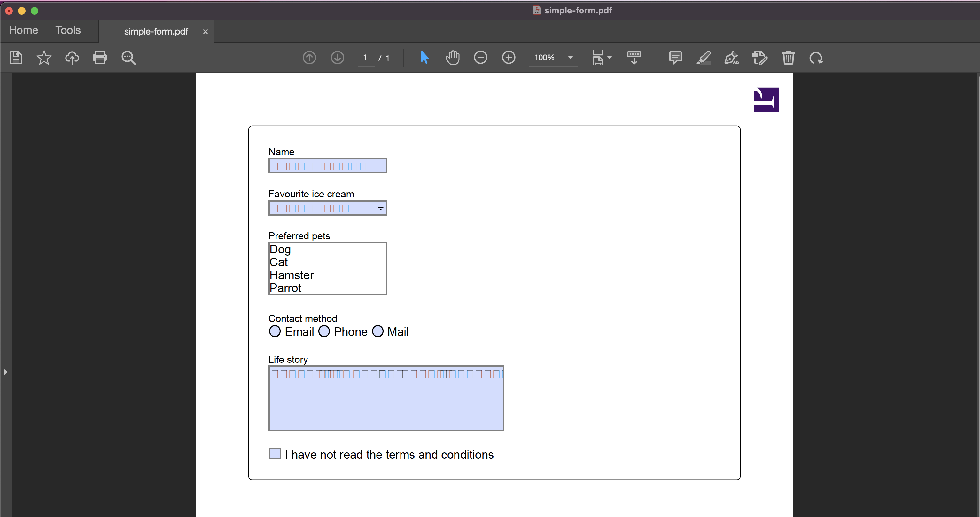Image resolution: width=980 pixels, height=517 pixels.
Task: Close the simple-form.pdf tab
Action: click(x=206, y=32)
